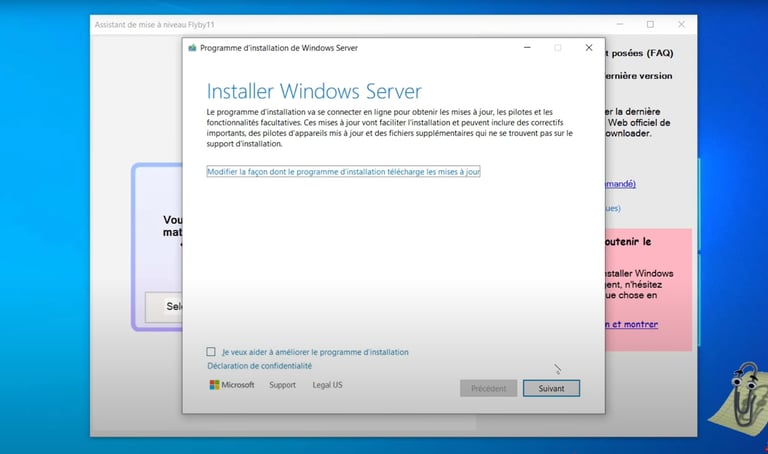Click the 'Installer Windows Server' heading
768x454 pixels.
(x=314, y=91)
